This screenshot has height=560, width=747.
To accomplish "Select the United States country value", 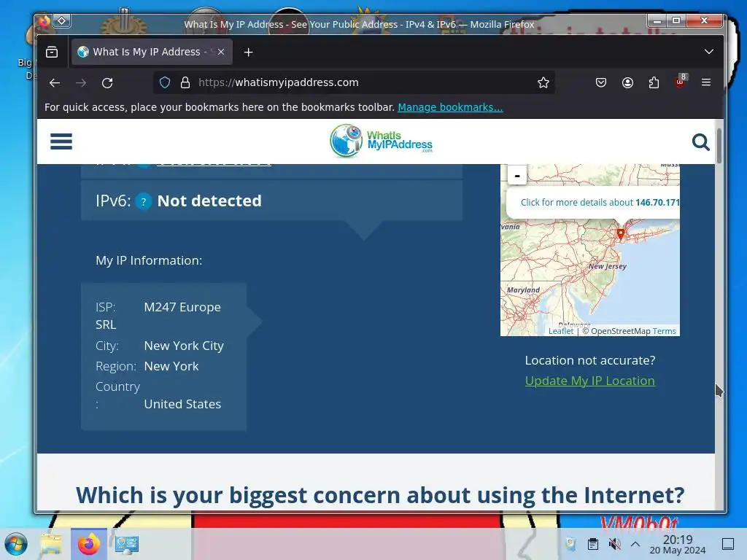I will pyautogui.click(x=182, y=404).
